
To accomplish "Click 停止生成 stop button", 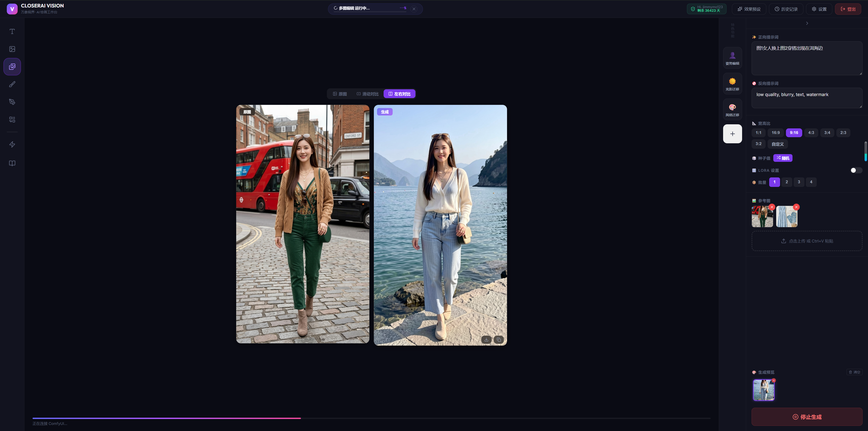I will tap(807, 417).
